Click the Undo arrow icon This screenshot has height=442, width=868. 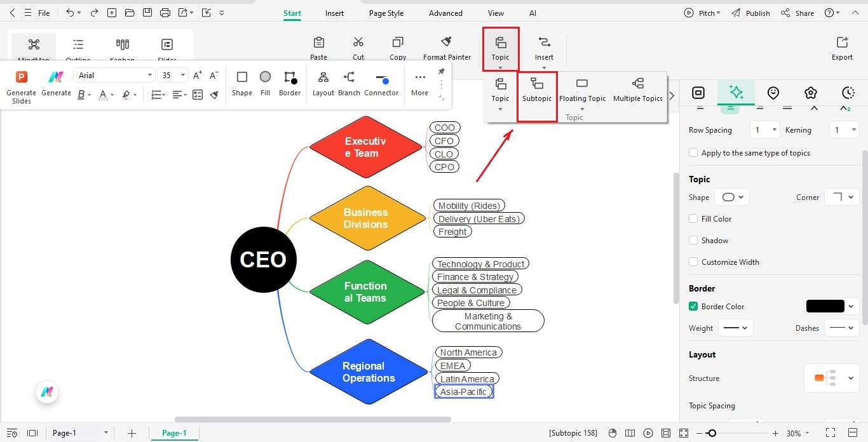pyautogui.click(x=70, y=13)
